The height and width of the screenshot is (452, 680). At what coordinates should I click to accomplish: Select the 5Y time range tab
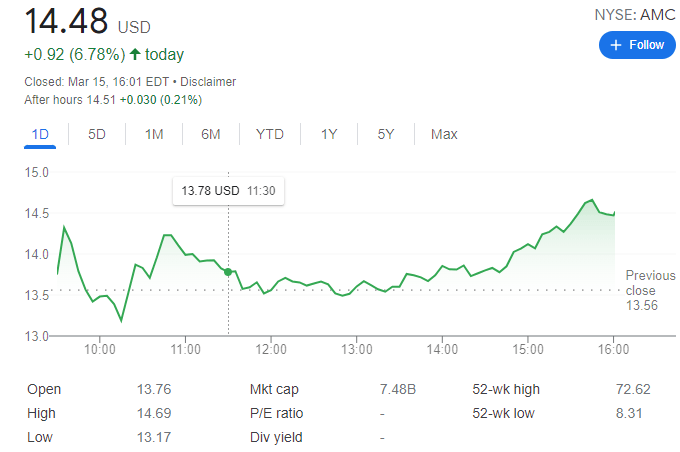(x=386, y=134)
